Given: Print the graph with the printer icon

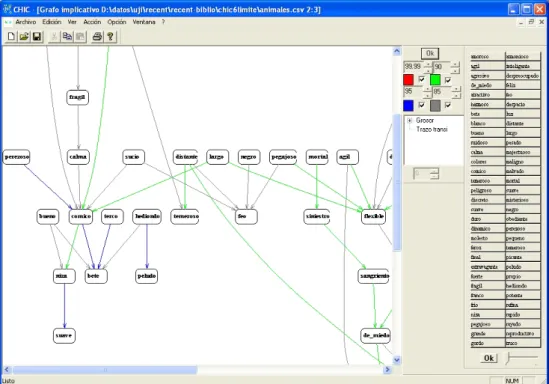Looking at the screenshot, I should (97, 36).
